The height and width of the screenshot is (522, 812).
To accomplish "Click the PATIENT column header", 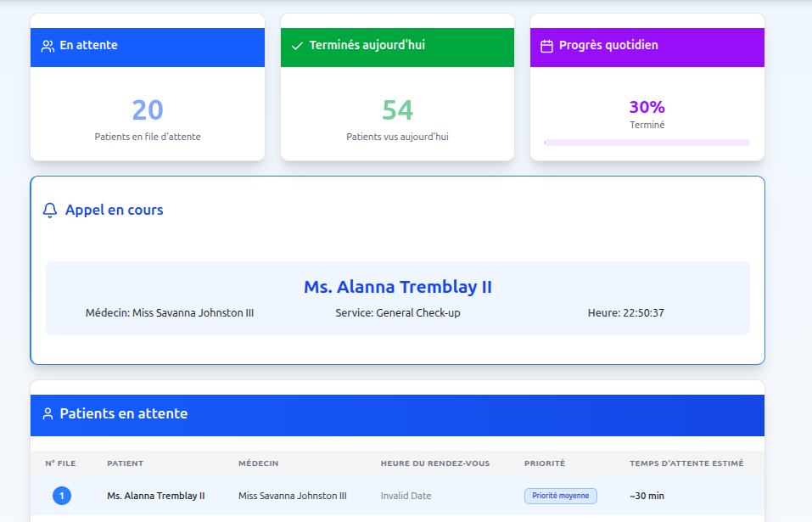I will 125,463.
